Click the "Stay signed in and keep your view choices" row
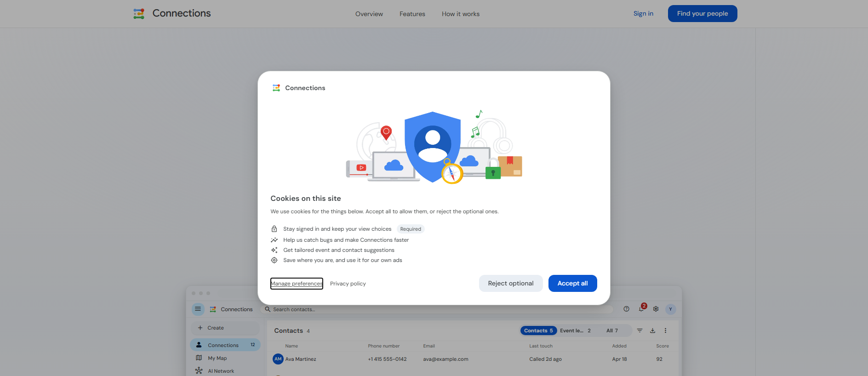868x376 pixels. (348, 229)
